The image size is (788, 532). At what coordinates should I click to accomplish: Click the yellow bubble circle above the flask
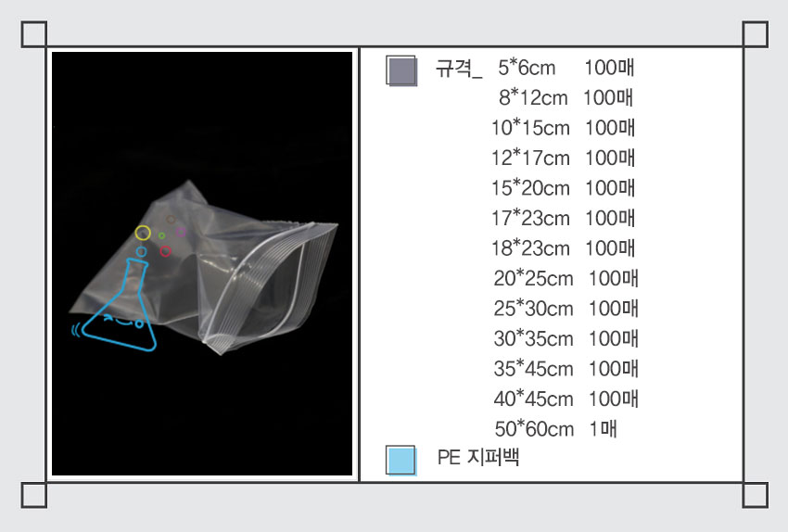pos(143,233)
